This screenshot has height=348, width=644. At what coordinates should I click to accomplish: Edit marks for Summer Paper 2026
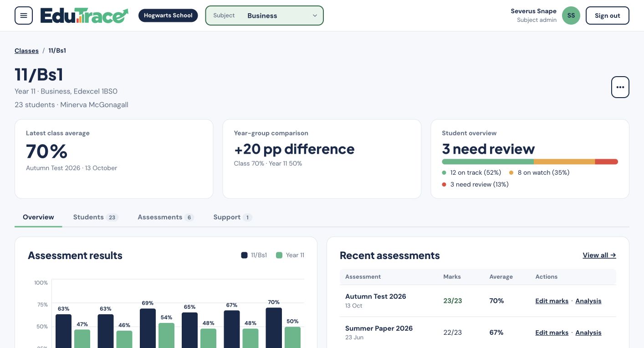(x=552, y=333)
